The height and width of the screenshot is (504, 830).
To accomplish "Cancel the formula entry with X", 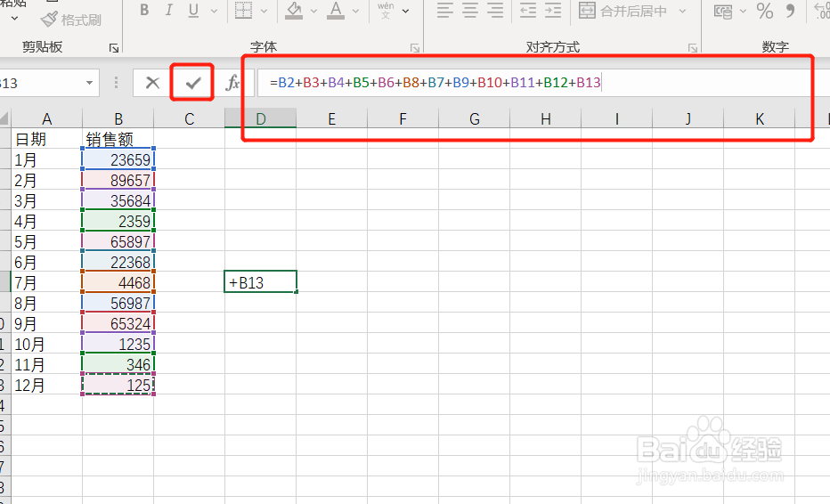I will point(152,83).
